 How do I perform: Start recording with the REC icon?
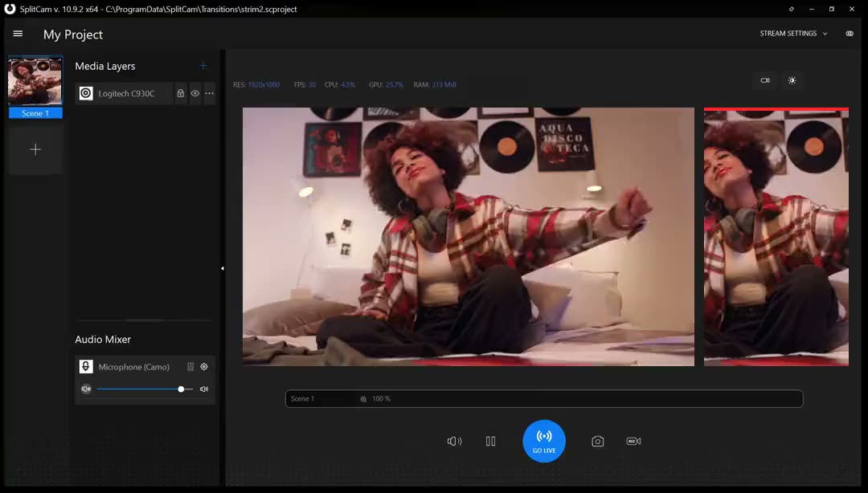pyautogui.click(x=634, y=442)
